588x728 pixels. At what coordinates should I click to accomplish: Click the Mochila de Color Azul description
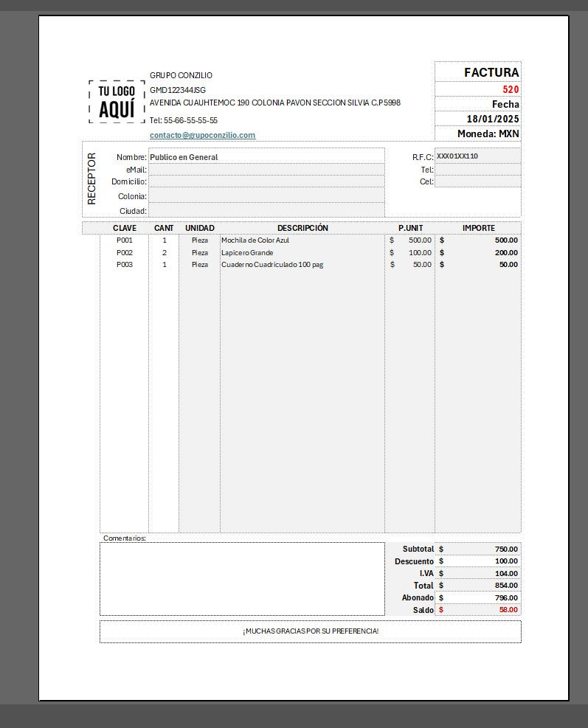[255, 240]
